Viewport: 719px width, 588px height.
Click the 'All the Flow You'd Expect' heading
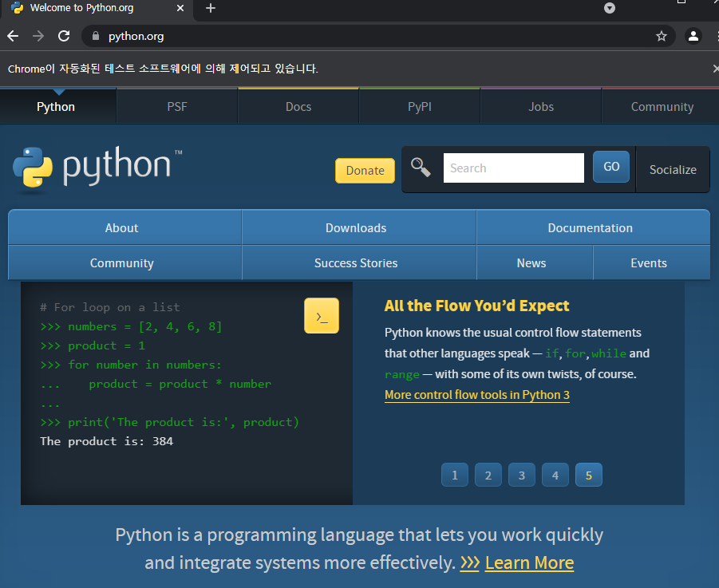(476, 306)
